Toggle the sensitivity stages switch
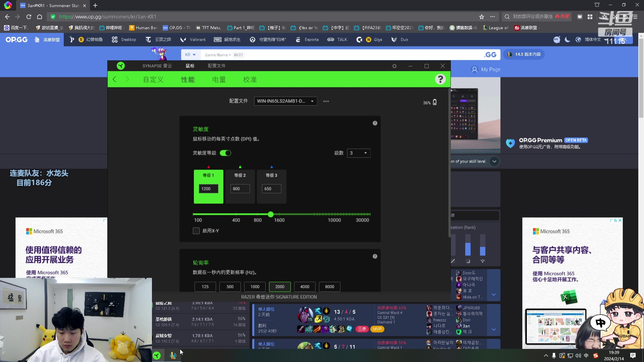The width and height of the screenshot is (644, 362). point(225,153)
